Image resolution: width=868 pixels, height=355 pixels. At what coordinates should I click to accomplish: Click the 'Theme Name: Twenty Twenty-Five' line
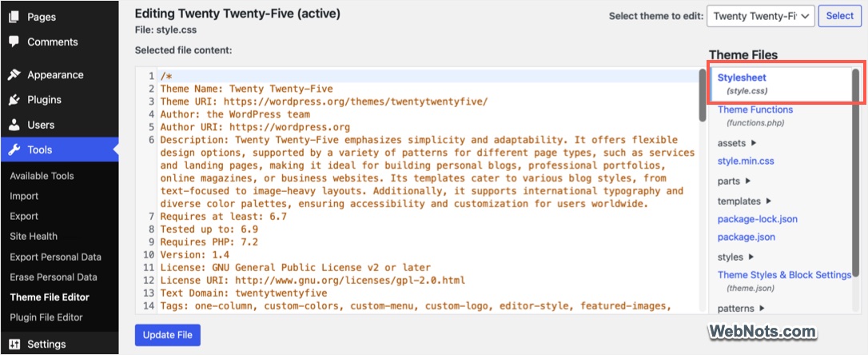pos(247,89)
